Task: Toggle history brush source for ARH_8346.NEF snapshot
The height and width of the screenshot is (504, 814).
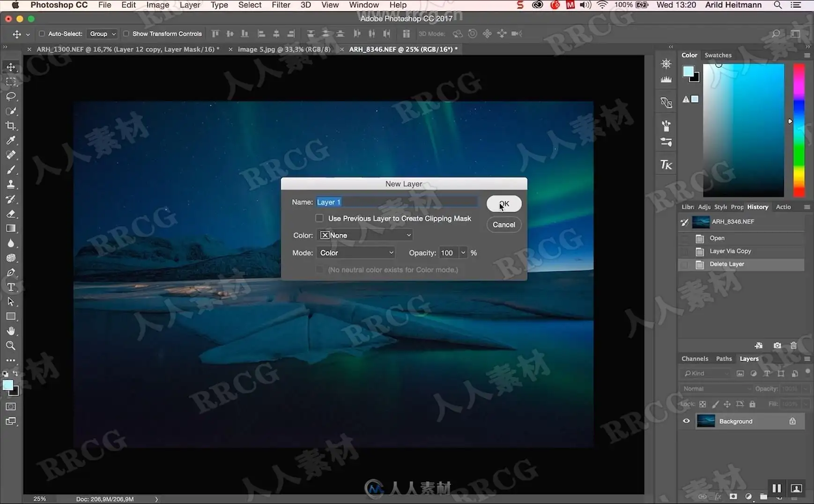Action: click(685, 222)
